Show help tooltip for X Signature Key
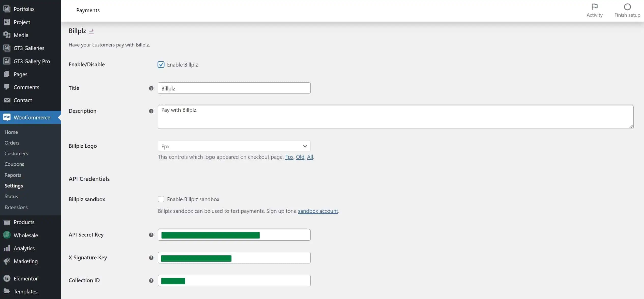Image resolution: width=644 pixels, height=299 pixels. pos(151,258)
